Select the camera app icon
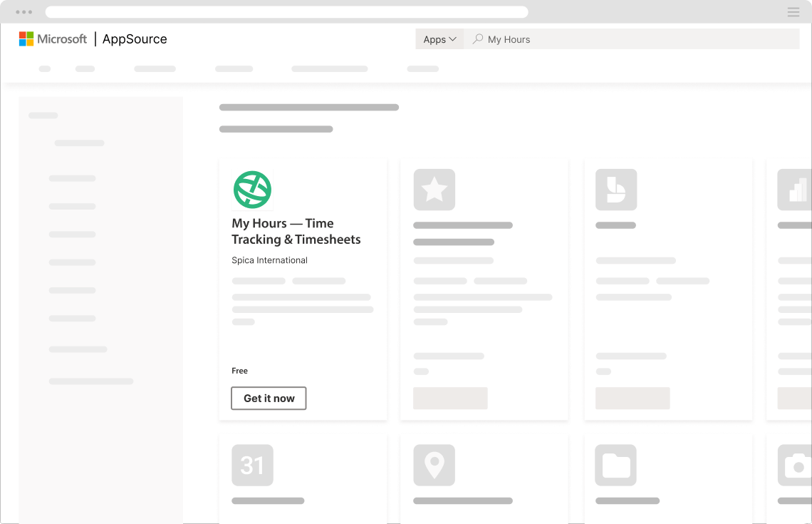 click(x=794, y=465)
